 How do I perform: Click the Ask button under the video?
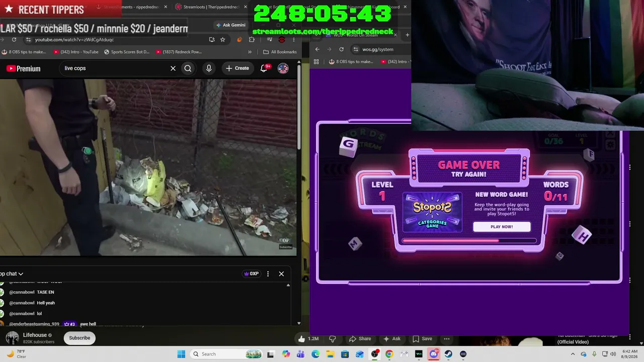coord(391,339)
